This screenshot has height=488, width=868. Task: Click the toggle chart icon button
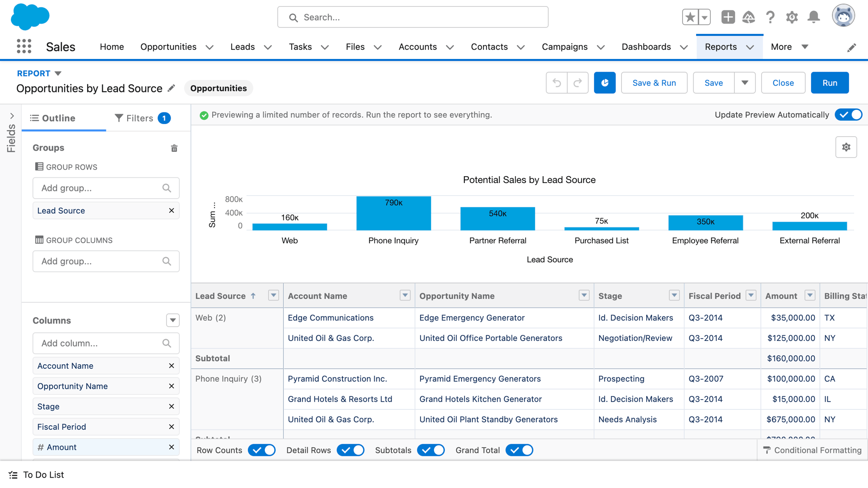(605, 83)
